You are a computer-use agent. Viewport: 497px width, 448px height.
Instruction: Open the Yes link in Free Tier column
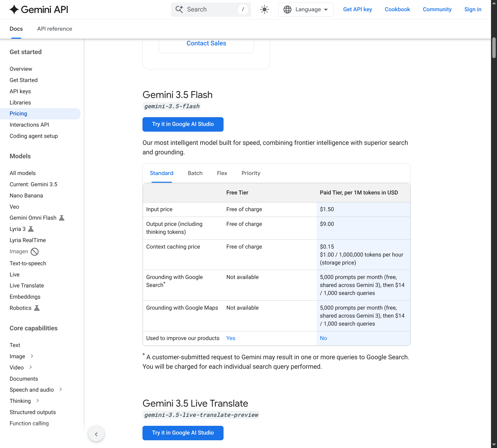[231, 338]
